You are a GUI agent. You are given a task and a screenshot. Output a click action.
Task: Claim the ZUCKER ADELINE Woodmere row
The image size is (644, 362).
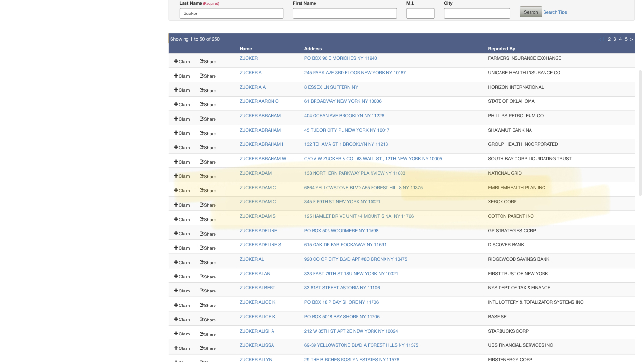pyautogui.click(x=182, y=234)
